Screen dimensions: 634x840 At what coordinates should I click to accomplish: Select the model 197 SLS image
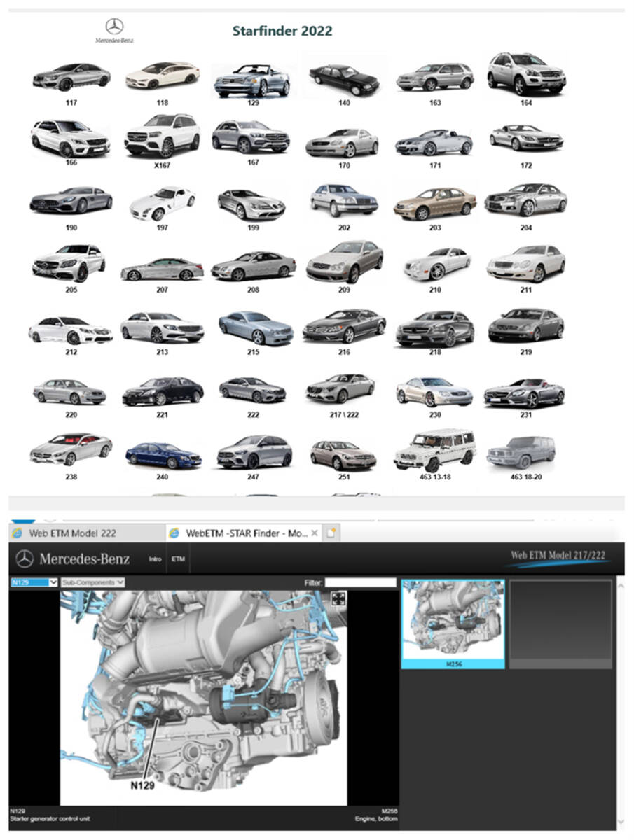point(163,202)
